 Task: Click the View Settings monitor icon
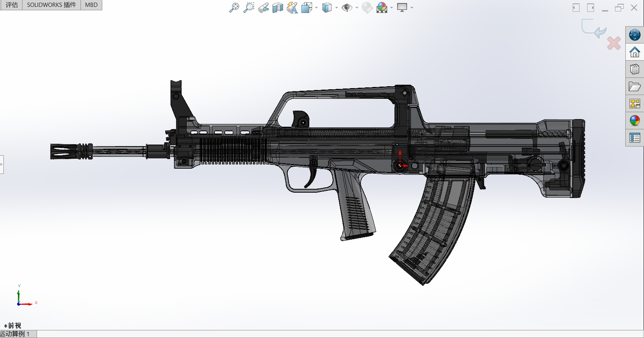point(402,7)
